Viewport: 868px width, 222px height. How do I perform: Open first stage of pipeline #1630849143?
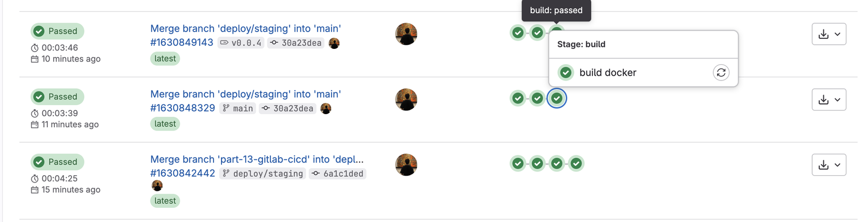pyautogui.click(x=518, y=33)
